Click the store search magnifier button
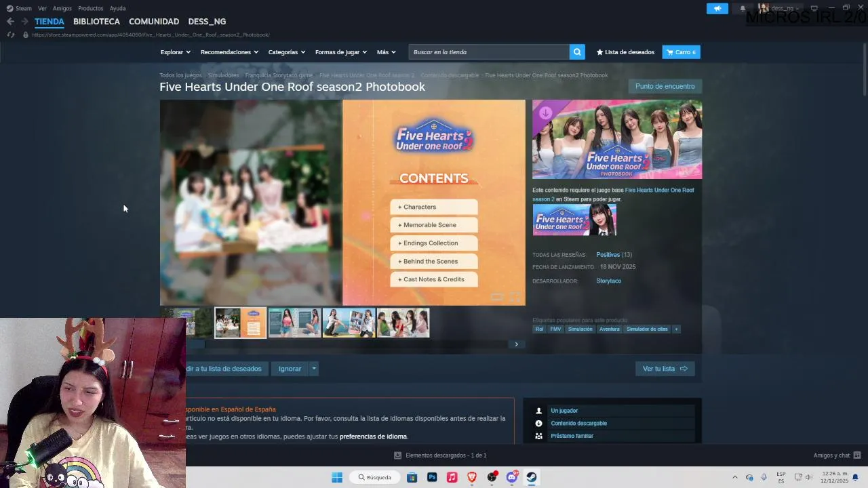Viewport: 868px width, 488px height. (x=577, y=52)
